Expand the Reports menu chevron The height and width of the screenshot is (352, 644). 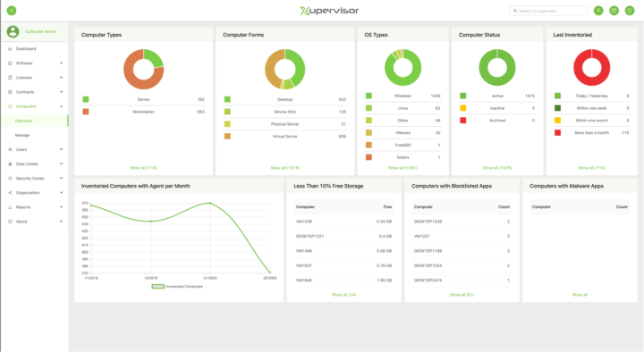pyautogui.click(x=61, y=207)
